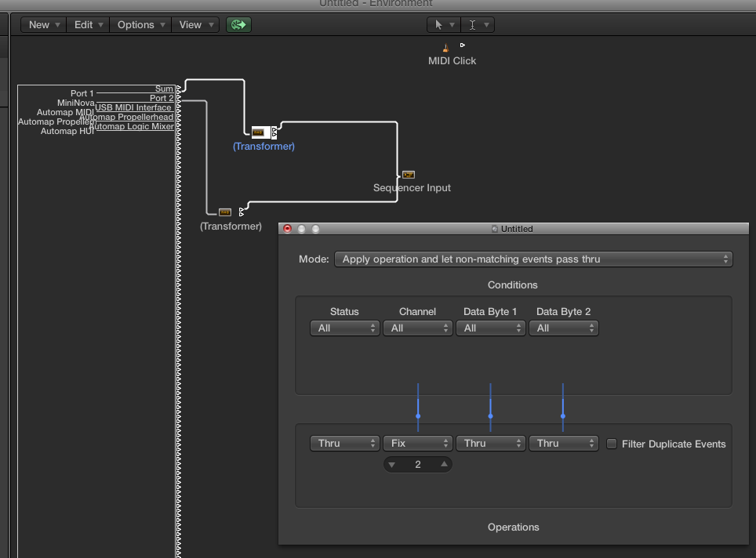Image resolution: width=756 pixels, height=558 pixels.
Task: Click the channel value field showing 2
Action: point(418,465)
